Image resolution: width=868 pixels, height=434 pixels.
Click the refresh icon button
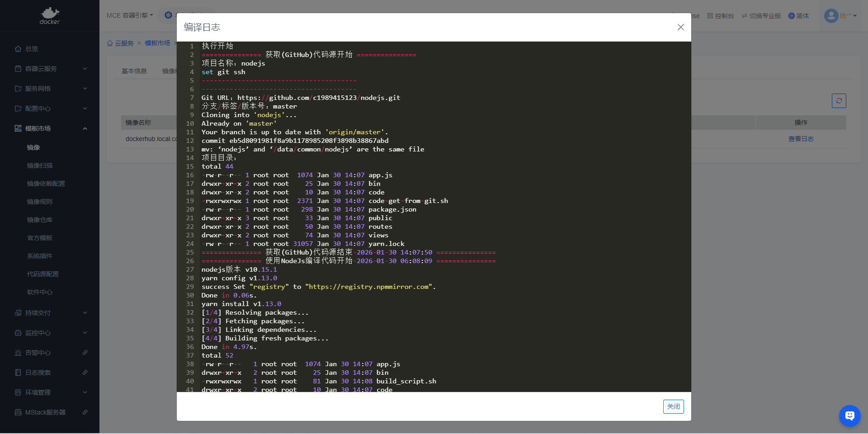[839, 101]
